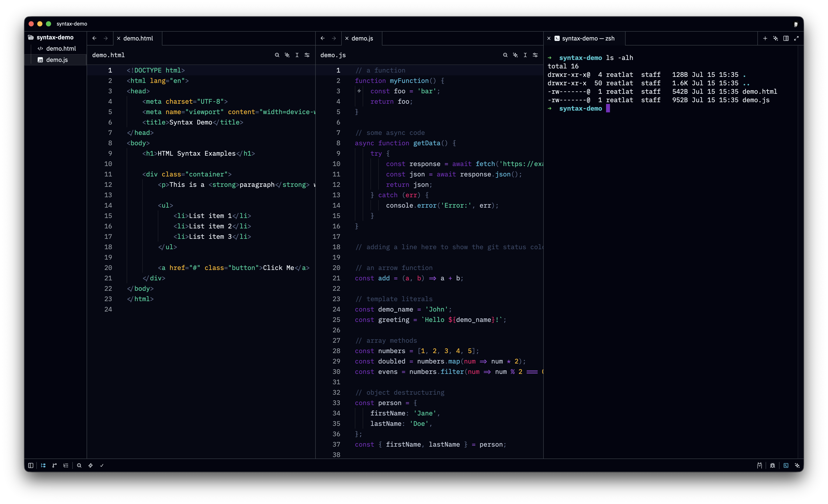Open the Git Panel branch icon

point(54,465)
